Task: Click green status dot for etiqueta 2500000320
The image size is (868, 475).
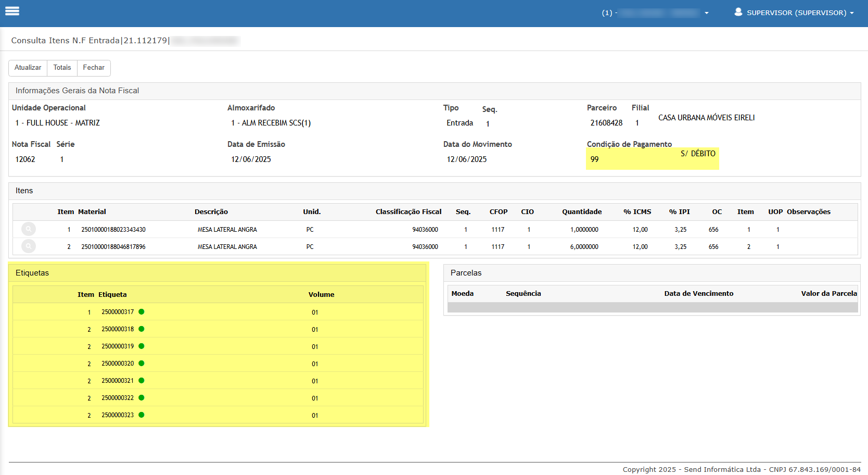Action: (142, 363)
